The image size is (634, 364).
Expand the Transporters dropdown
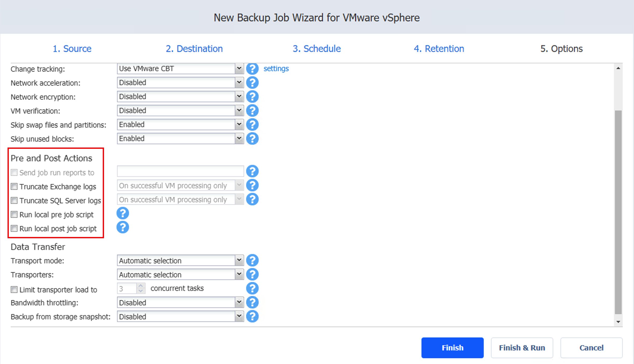click(180, 274)
